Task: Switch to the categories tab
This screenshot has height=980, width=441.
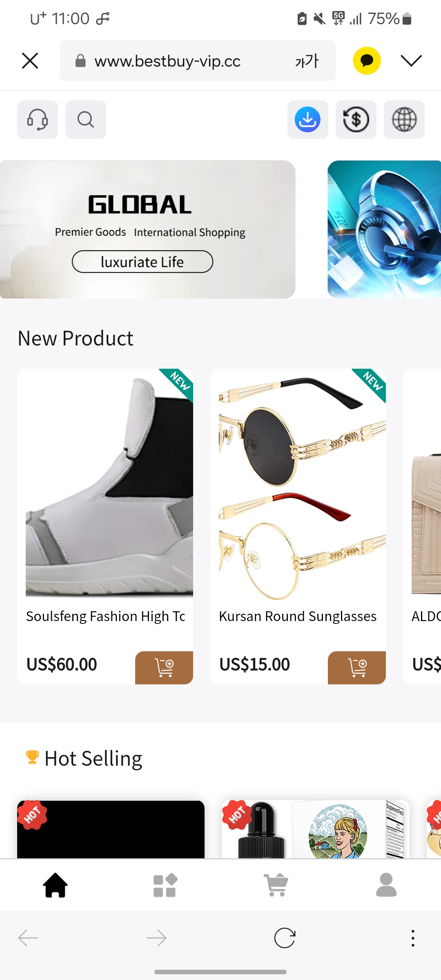Action: (165, 885)
